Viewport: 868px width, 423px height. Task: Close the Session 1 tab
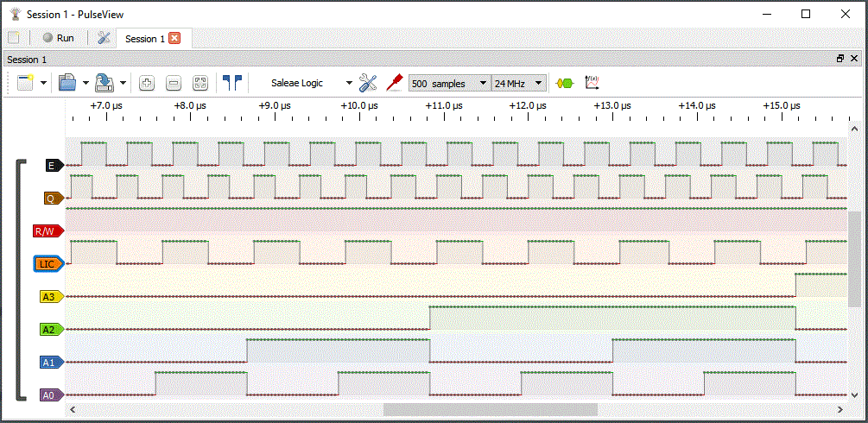[174, 38]
